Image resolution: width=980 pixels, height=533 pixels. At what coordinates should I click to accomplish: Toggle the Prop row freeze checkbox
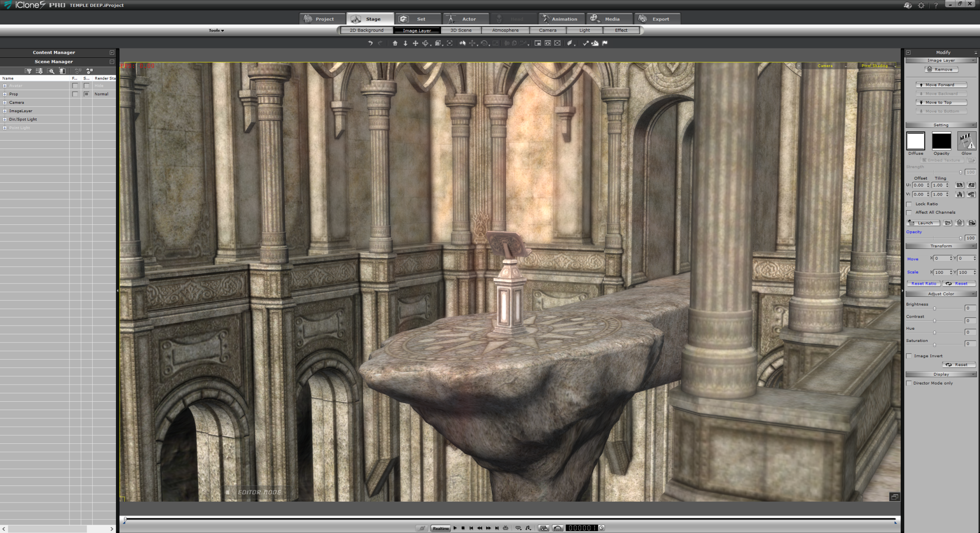point(75,94)
